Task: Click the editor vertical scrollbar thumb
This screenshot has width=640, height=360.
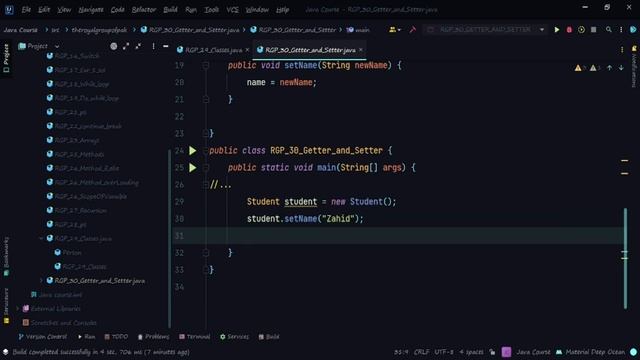Action: [625, 258]
